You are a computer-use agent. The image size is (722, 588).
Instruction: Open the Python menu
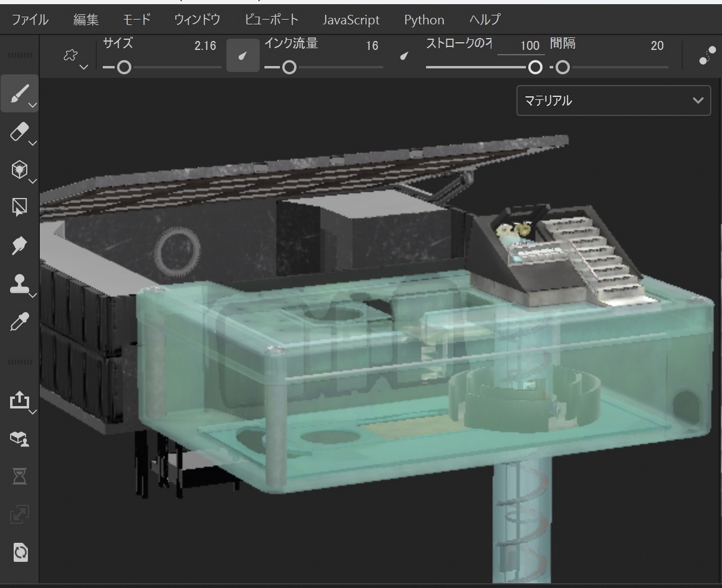[424, 19]
